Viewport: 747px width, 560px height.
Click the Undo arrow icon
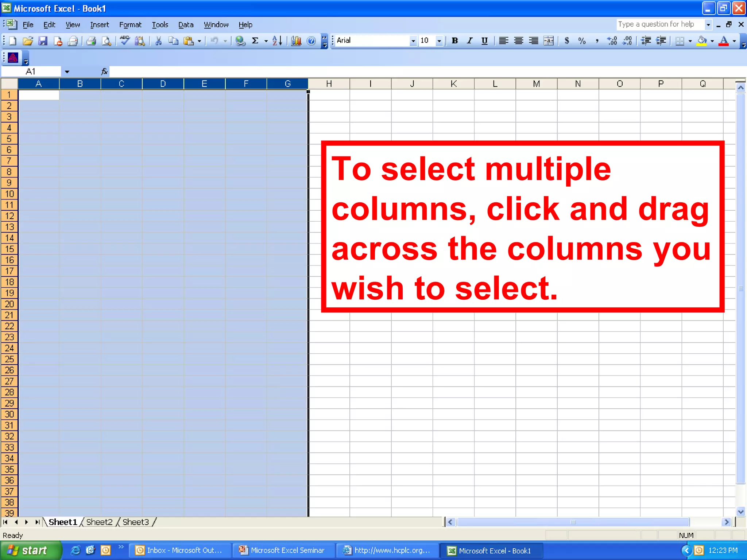[214, 41]
